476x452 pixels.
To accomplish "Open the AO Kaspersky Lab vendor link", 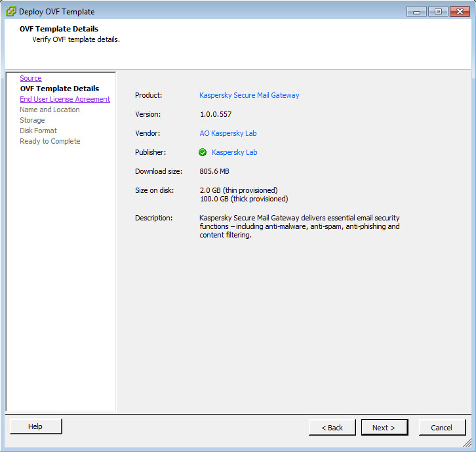I will pos(228,133).
